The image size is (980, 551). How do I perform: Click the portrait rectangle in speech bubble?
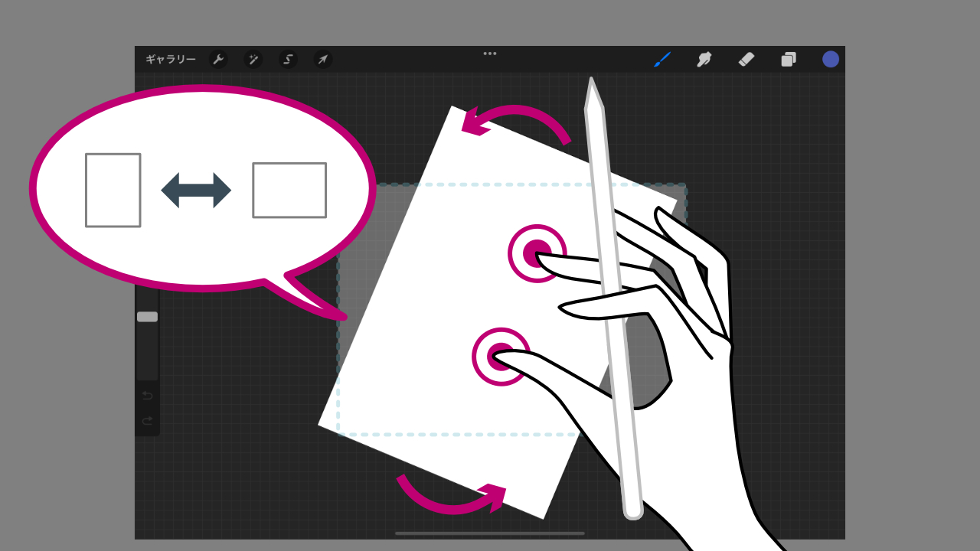113,190
